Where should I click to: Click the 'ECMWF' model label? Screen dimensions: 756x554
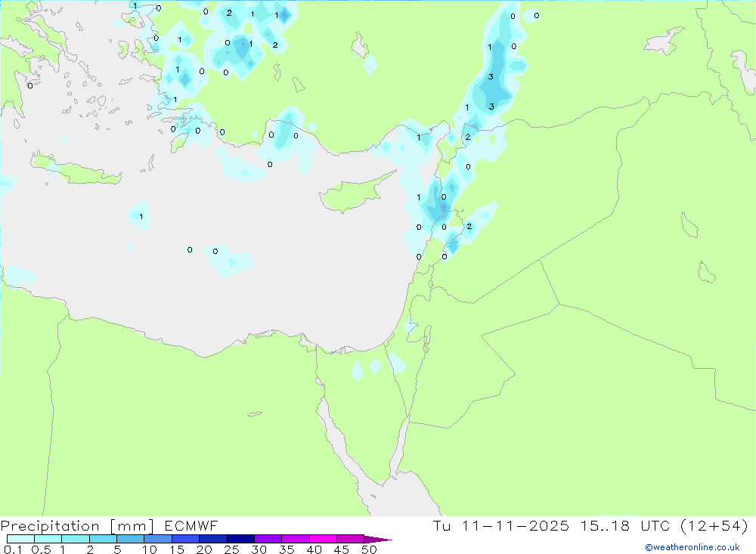coord(191,526)
